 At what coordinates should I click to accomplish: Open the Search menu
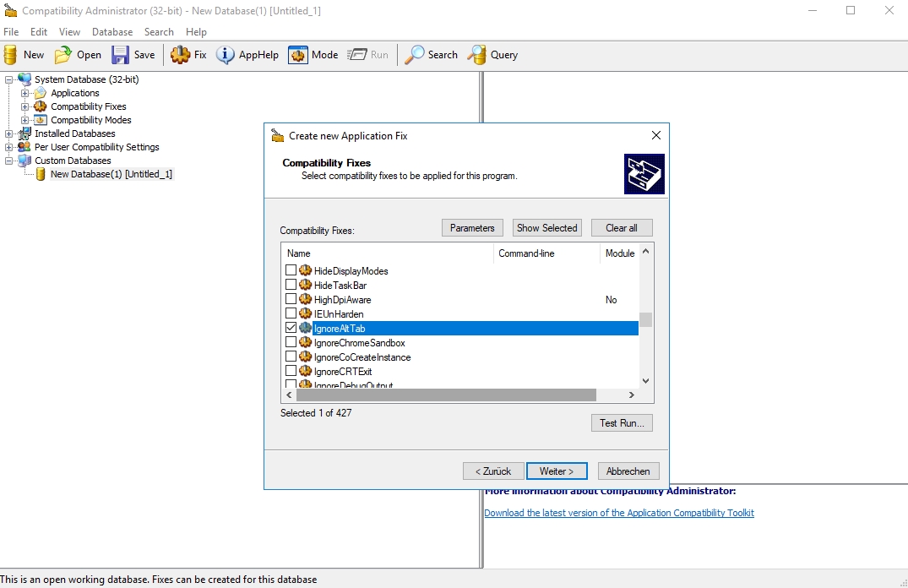159,32
